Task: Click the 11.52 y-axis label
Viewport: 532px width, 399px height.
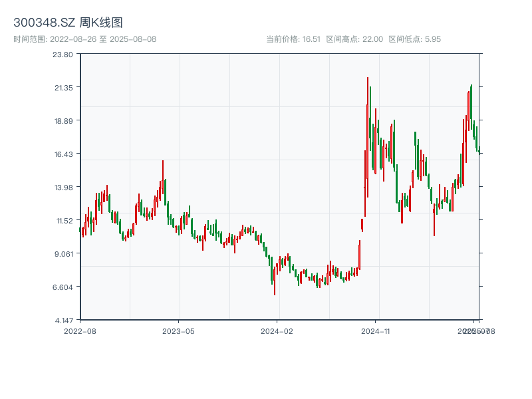Action: click(65, 221)
